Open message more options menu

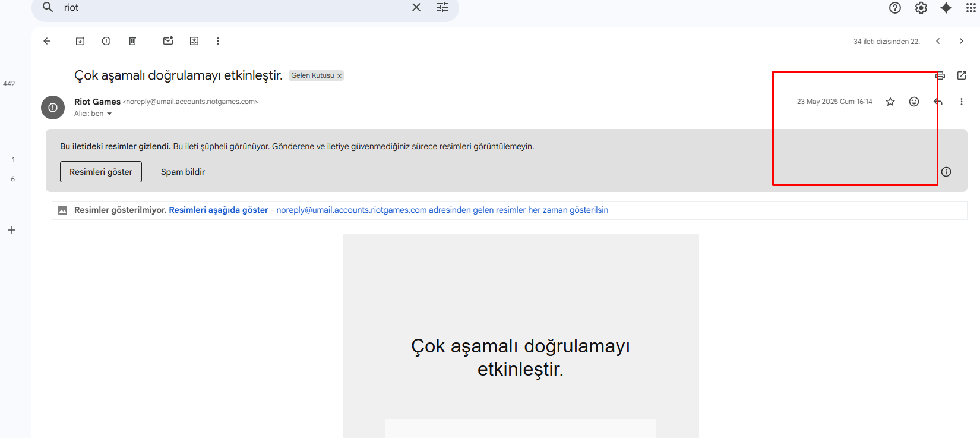(x=962, y=102)
